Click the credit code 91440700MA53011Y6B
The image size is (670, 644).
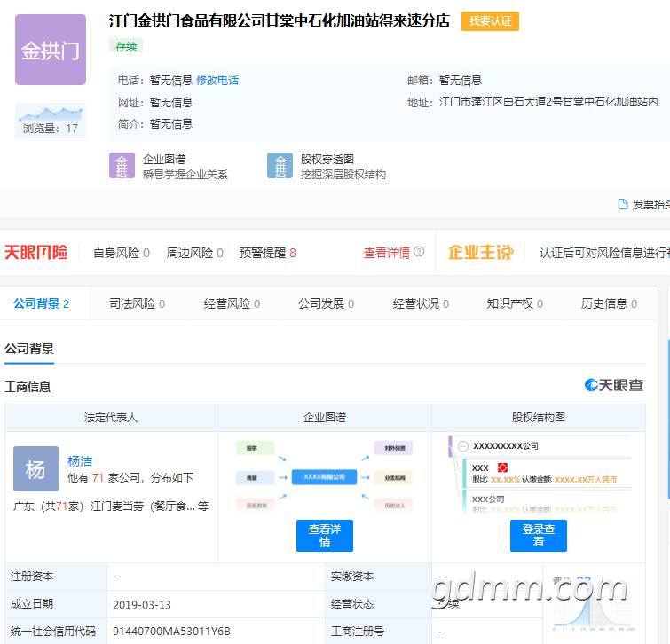(171, 632)
